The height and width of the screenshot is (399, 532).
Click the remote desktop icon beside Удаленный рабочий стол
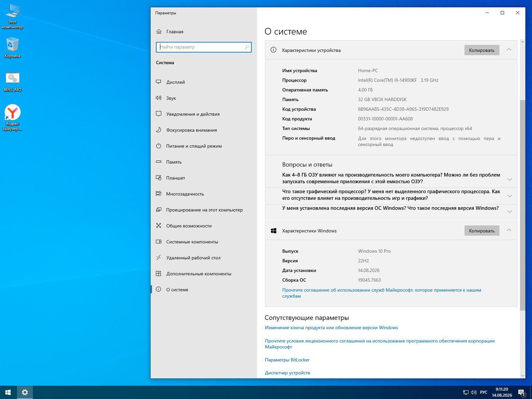point(159,257)
